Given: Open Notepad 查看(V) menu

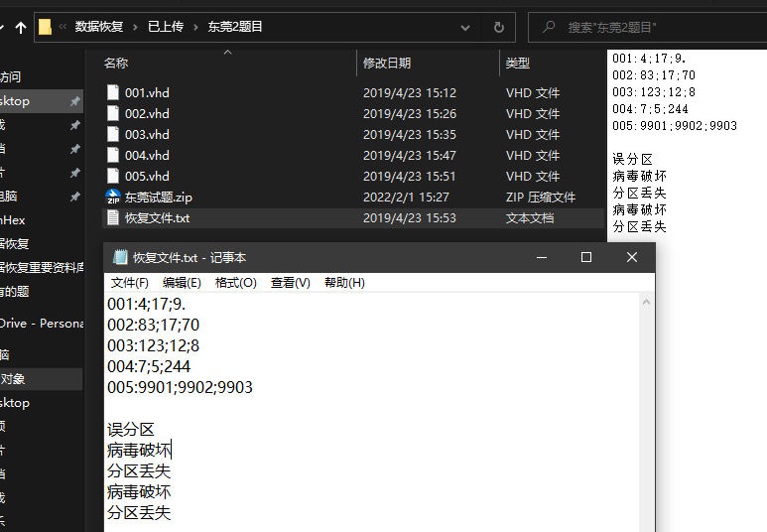Looking at the screenshot, I should click(x=291, y=283).
